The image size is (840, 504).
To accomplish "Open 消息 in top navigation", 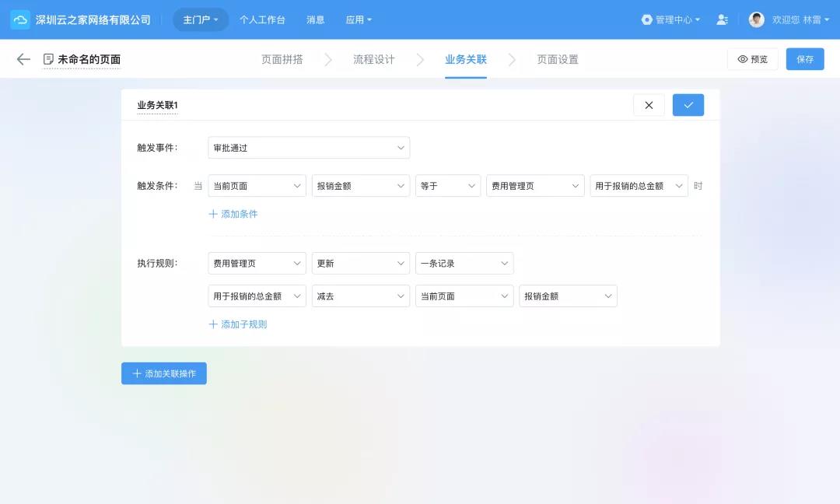I will click(316, 19).
